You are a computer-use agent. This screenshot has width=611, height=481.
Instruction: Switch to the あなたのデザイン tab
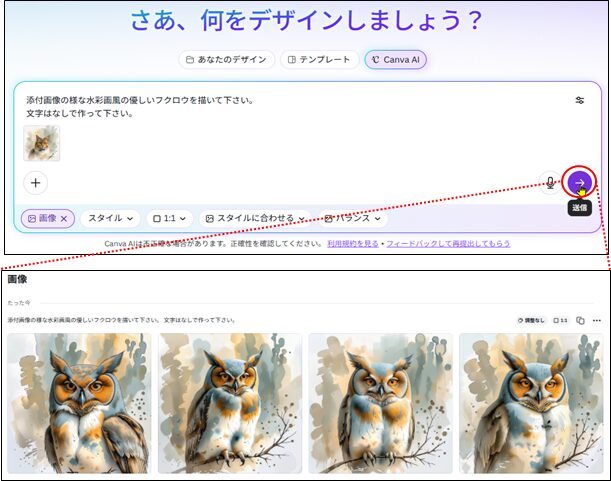pyautogui.click(x=226, y=59)
